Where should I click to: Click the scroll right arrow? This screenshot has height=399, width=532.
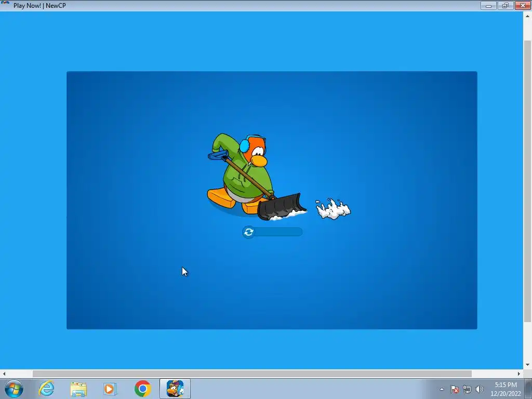pyautogui.click(x=519, y=374)
